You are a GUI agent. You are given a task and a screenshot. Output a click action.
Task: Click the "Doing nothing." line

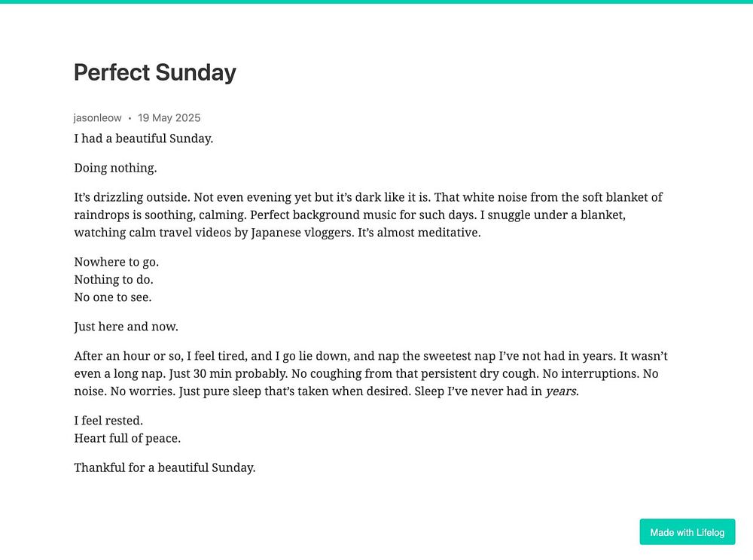pyautogui.click(x=115, y=168)
